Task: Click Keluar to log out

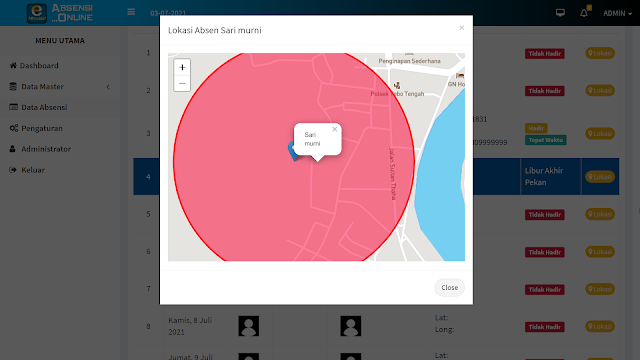Action: pos(60,170)
